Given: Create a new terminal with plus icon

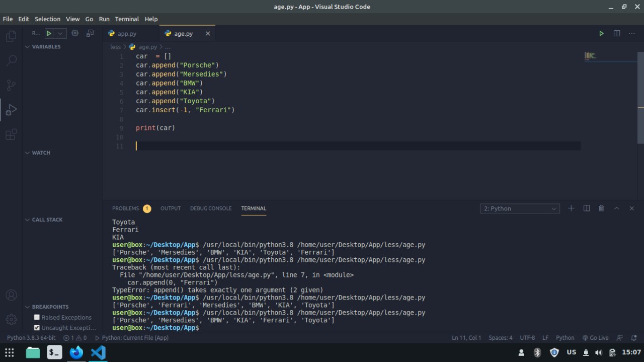Looking at the screenshot, I should [571, 208].
